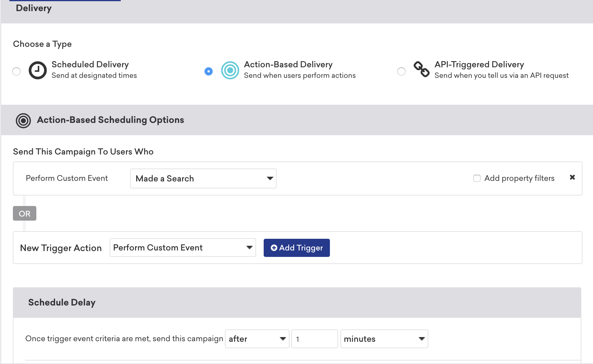The width and height of the screenshot is (593, 364).
Task: Enable the API-Triggered Delivery radio button
Action: (401, 71)
